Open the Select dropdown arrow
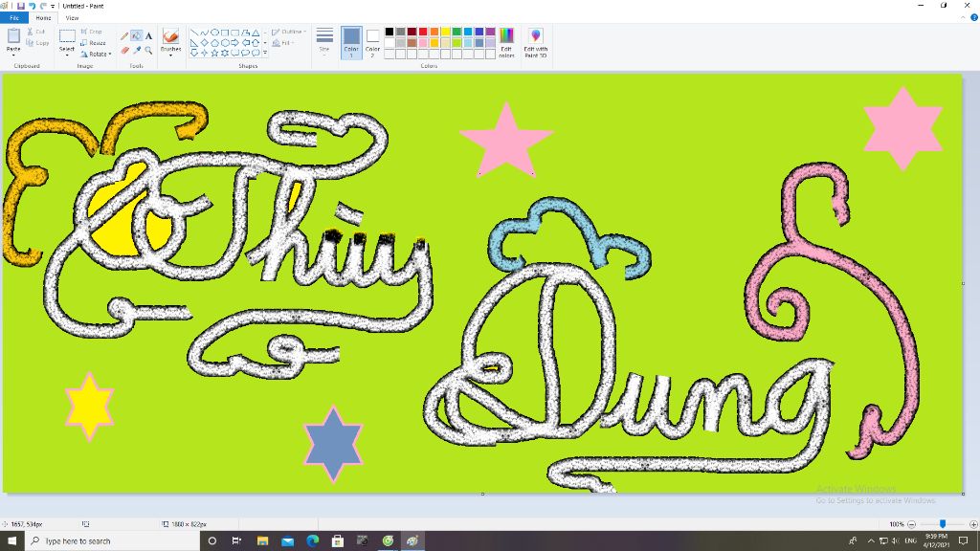The image size is (980, 551). click(67, 55)
